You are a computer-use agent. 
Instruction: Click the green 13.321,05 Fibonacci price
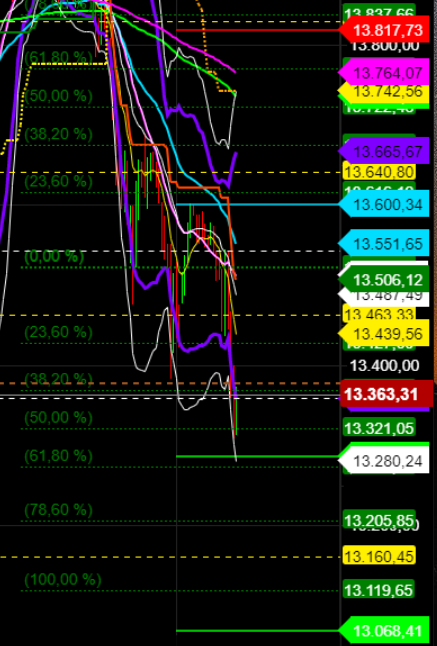tap(379, 428)
